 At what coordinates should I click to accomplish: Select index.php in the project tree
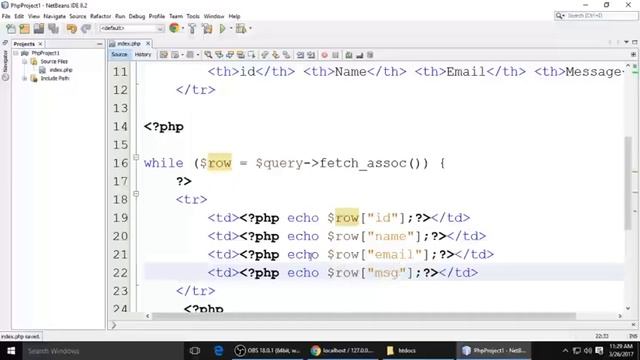coord(60,70)
